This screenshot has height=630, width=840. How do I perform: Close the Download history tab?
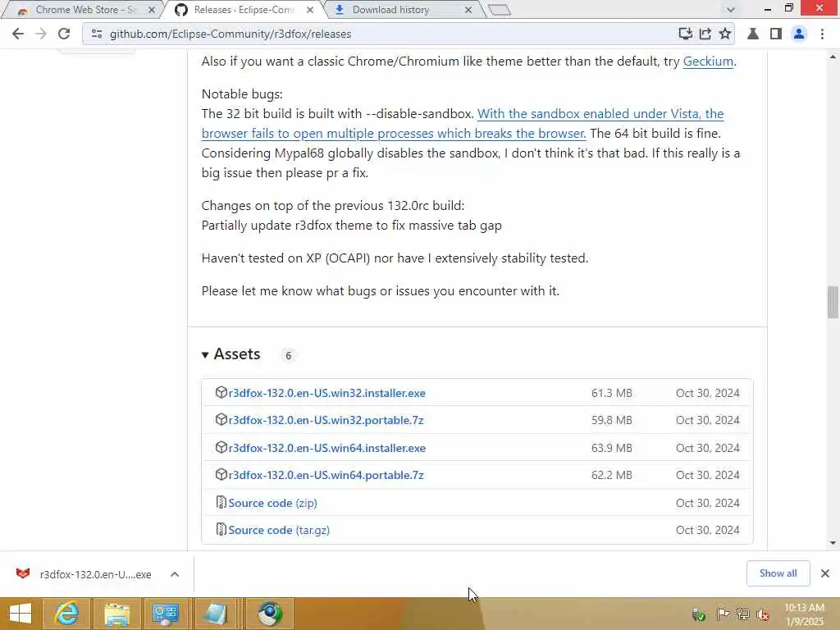click(x=468, y=10)
